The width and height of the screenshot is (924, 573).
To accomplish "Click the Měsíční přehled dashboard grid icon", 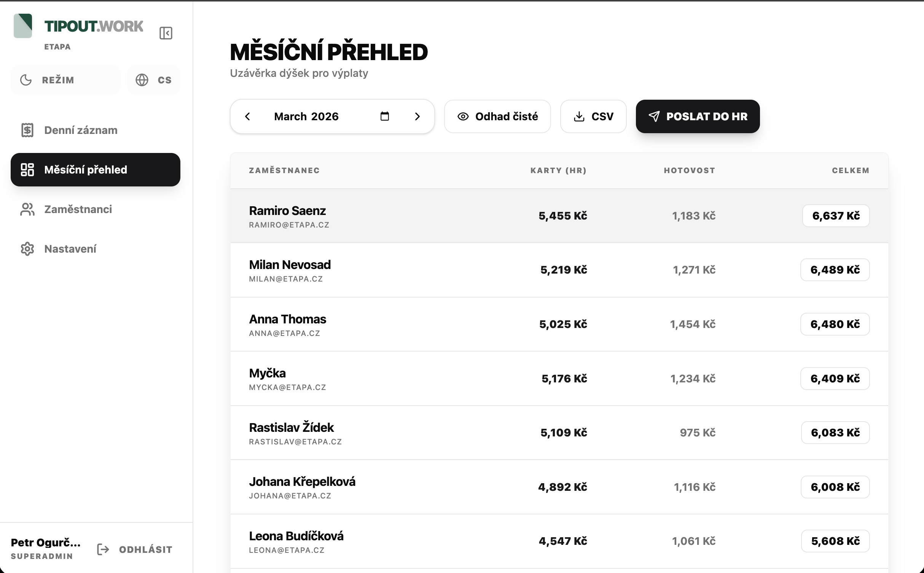I will click(27, 170).
